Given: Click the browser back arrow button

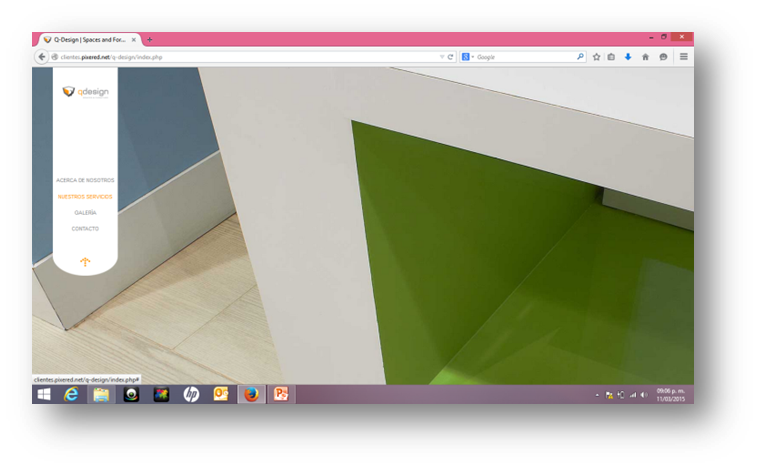Looking at the screenshot, I should pos(42,57).
